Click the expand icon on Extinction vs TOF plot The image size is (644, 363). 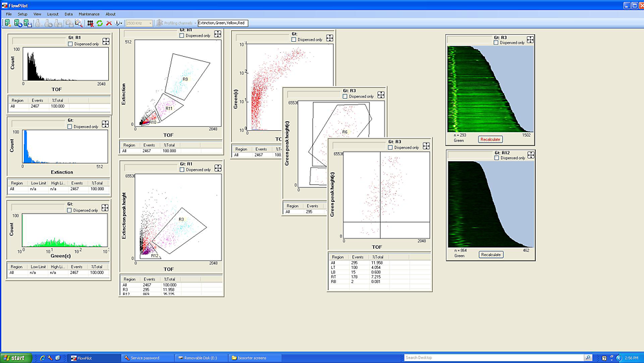(x=218, y=34)
